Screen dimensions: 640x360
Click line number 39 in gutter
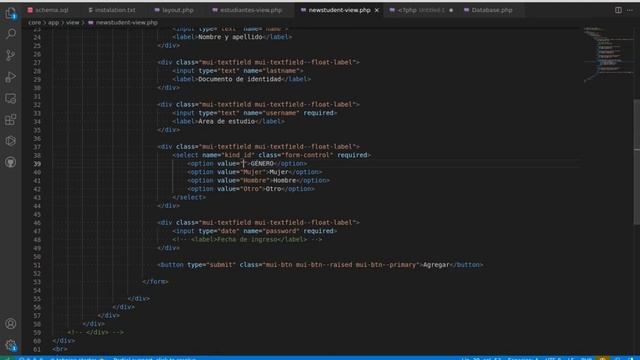pos(37,164)
